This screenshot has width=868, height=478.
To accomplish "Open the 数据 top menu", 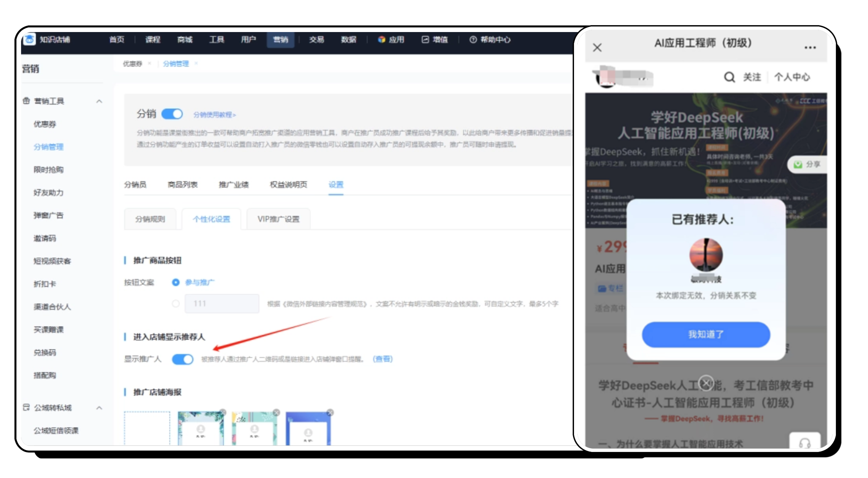I will point(349,40).
